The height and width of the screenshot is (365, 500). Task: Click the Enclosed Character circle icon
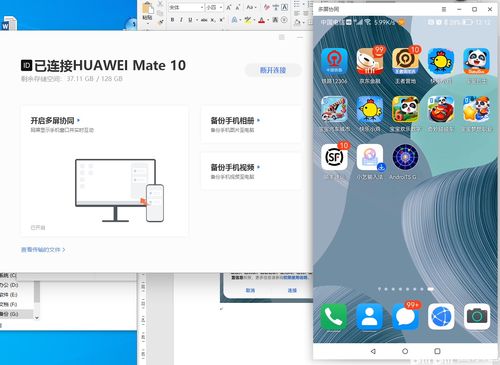(284, 20)
